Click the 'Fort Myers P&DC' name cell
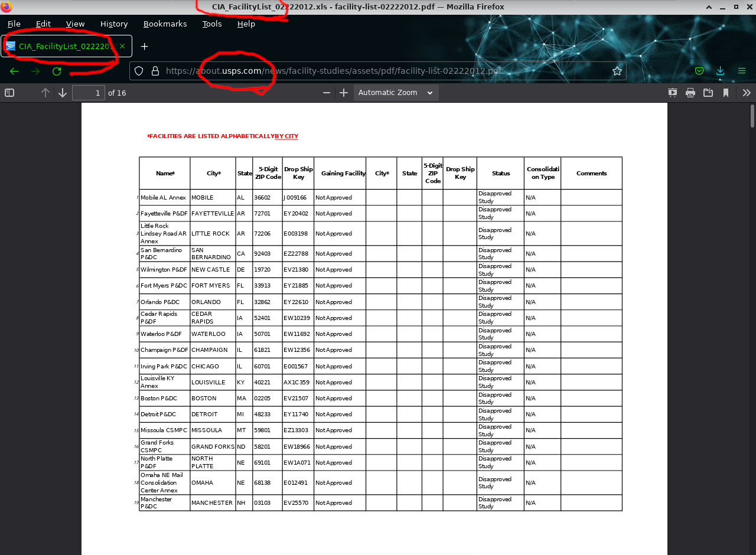 click(x=164, y=286)
